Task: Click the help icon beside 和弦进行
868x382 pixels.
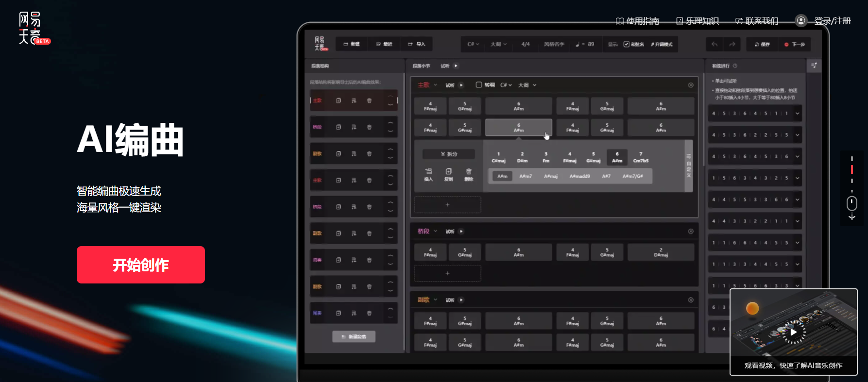Action: tap(735, 66)
